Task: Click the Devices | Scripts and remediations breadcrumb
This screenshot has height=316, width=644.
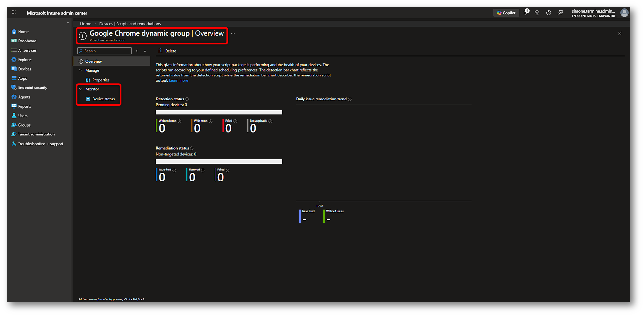Action: (x=130, y=24)
